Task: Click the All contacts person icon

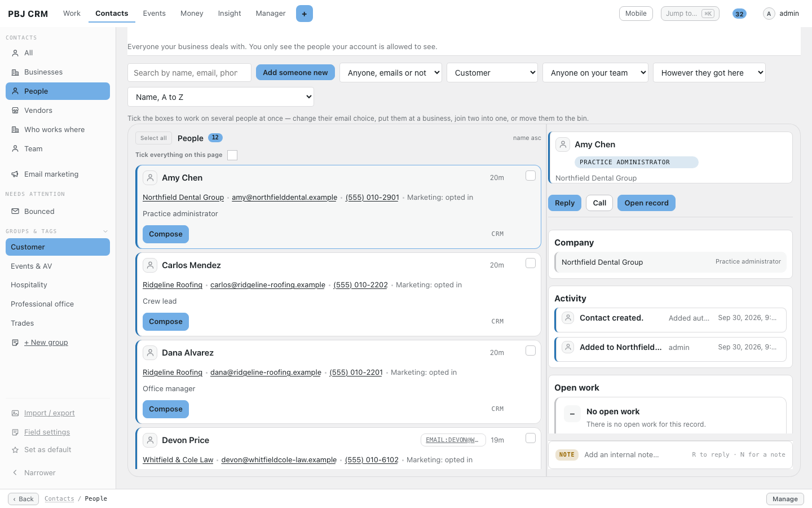Action: pyautogui.click(x=15, y=53)
